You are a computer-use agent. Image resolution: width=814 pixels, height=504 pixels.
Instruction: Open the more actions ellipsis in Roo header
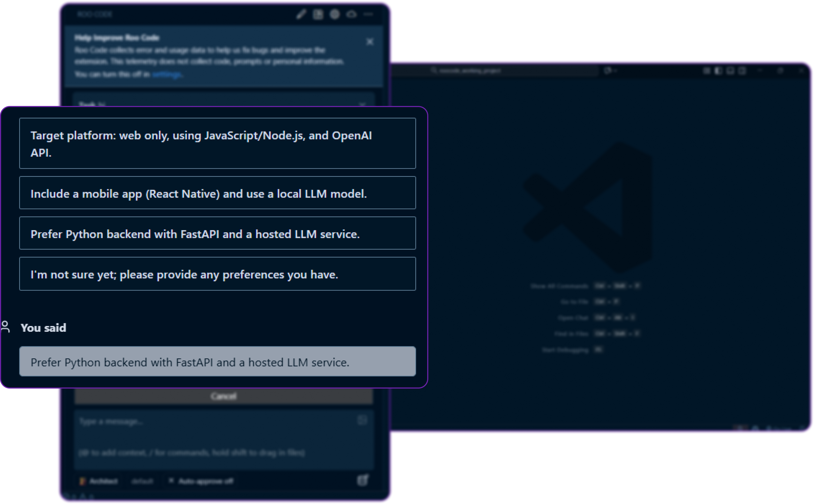(x=368, y=14)
